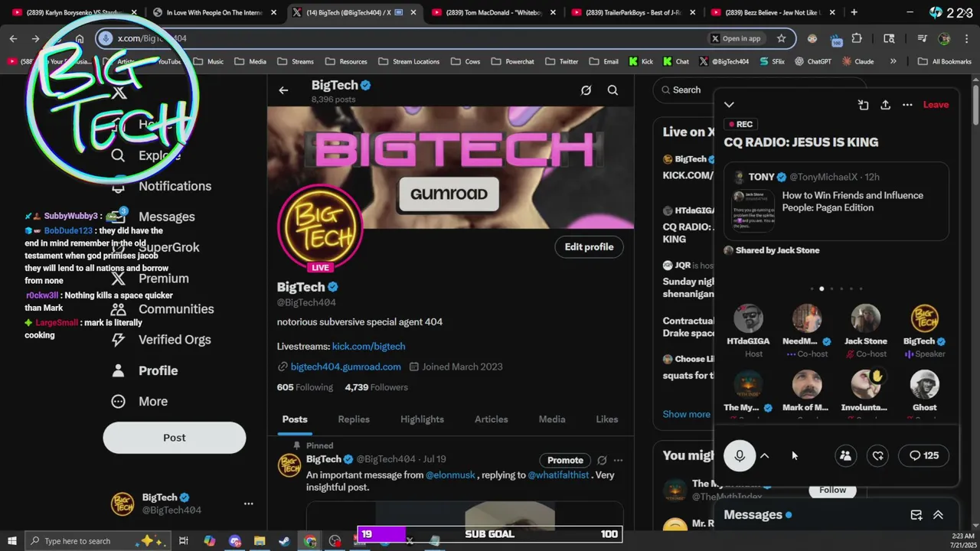Open the Chrome extensions puzzle icon

[x=857, y=38]
